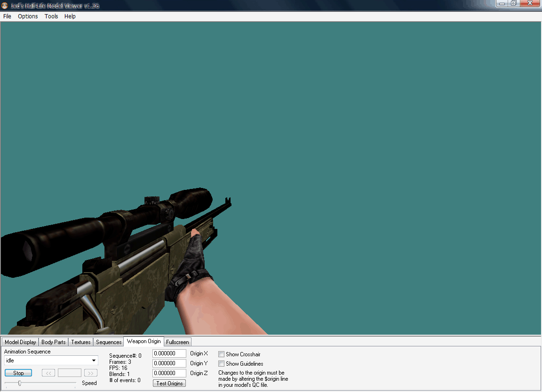Click the Origin Z input field
Image resolution: width=542 pixels, height=392 pixels.
tap(169, 373)
